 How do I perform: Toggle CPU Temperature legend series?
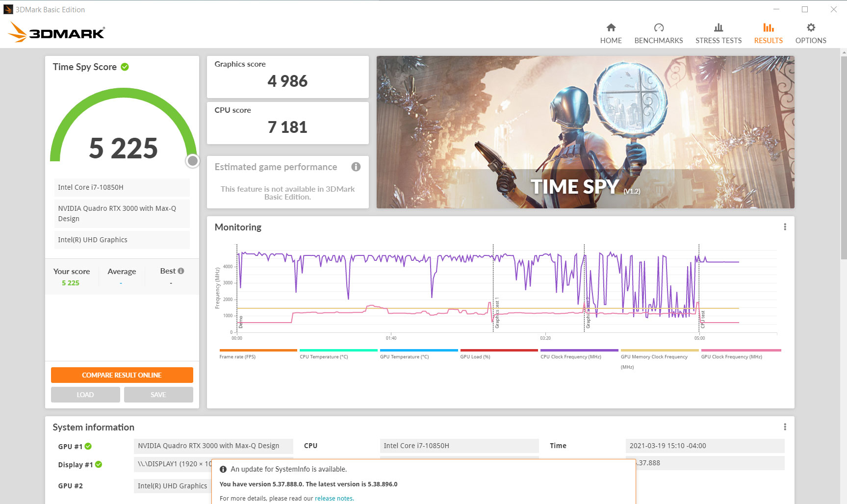pyautogui.click(x=338, y=354)
